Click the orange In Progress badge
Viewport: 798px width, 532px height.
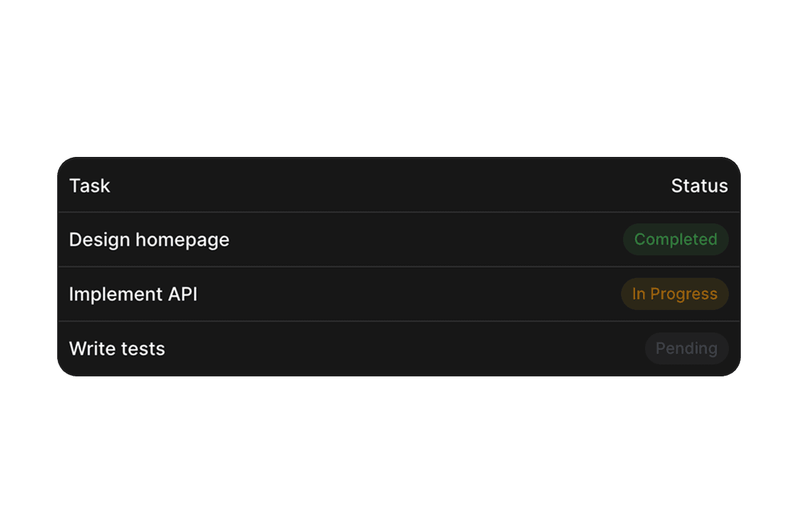[x=674, y=294]
